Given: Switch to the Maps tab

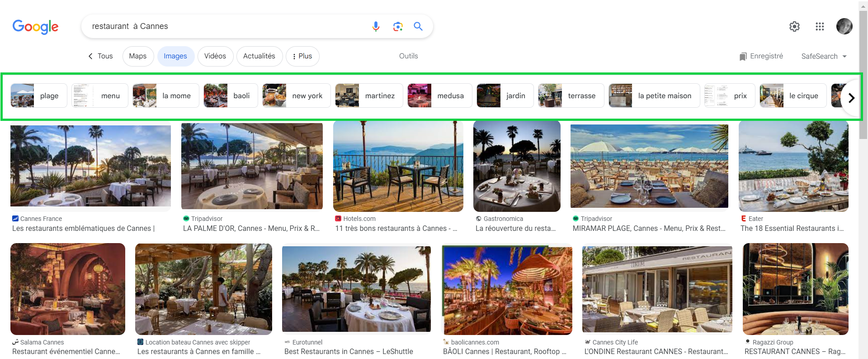Looking at the screenshot, I should [x=138, y=56].
